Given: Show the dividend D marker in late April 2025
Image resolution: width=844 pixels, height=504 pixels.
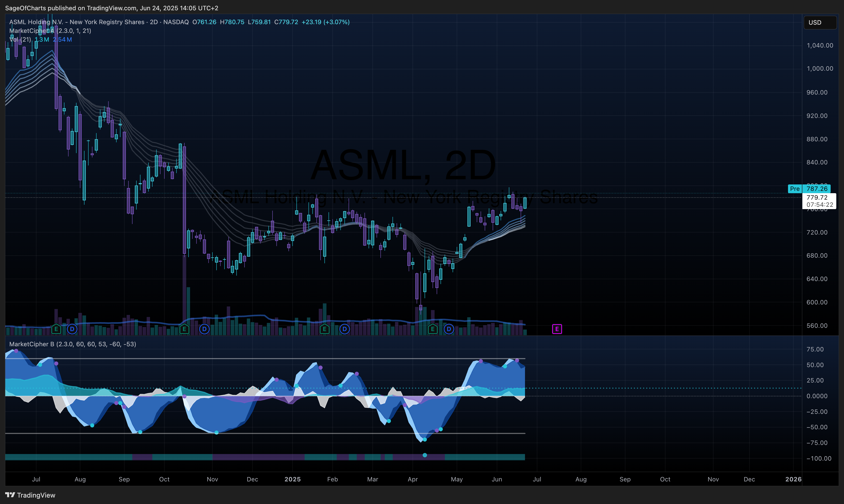Looking at the screenshot, I should point(449,329).
